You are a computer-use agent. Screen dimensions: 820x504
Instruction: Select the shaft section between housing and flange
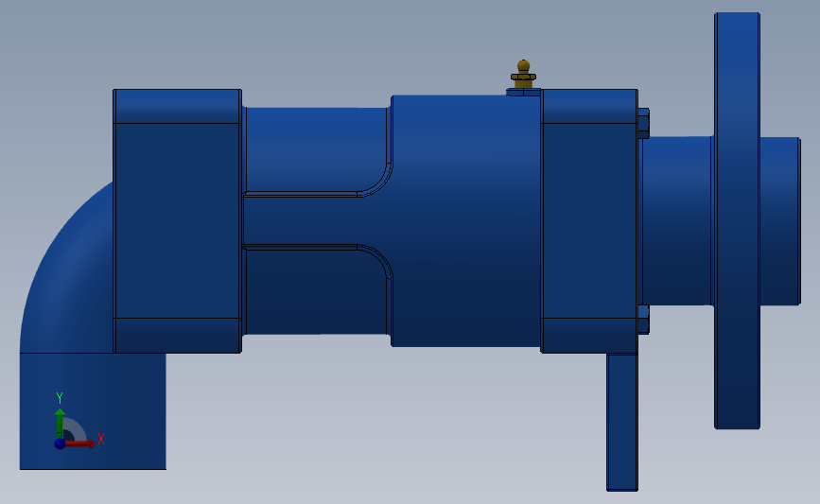pyautogui.click(x=676, y=220)
